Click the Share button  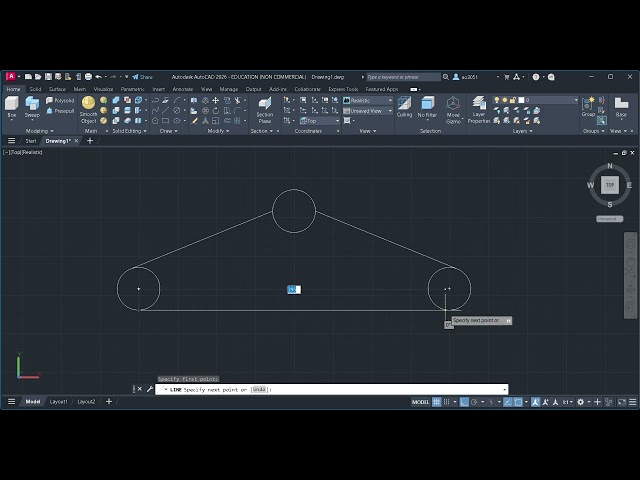point(142,77)
